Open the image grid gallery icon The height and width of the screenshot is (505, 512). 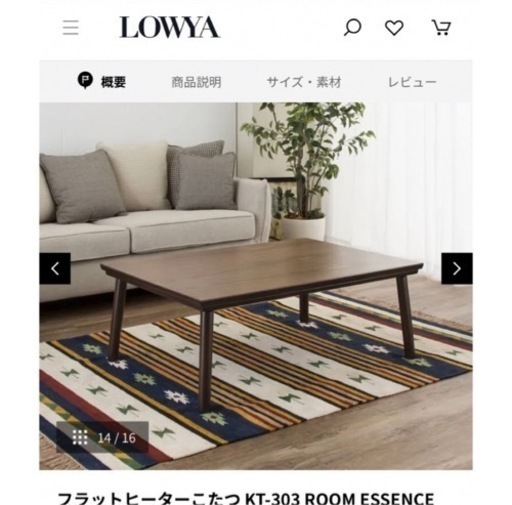click(x=80, y=438)
